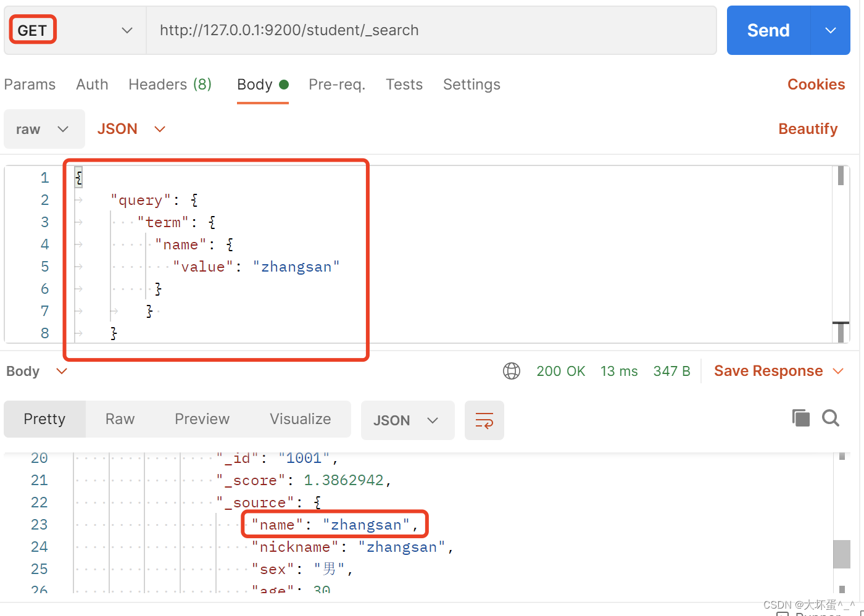Open the Settings tab

471,85
